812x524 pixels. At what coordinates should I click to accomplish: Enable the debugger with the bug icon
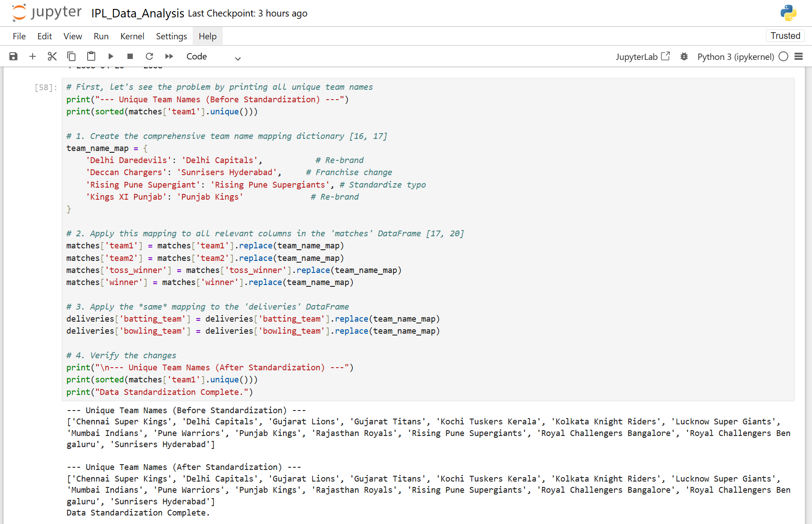pyautogui.click(x=684, y=56)
